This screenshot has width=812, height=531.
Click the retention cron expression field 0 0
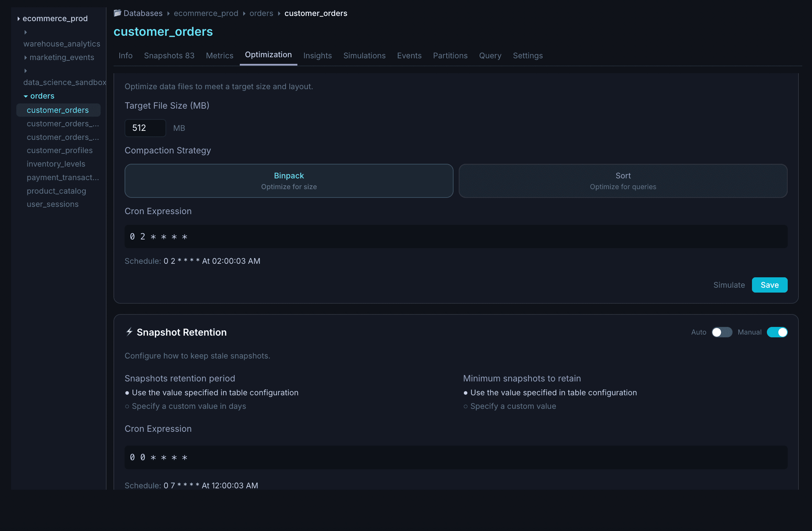(x=456, y=457)
